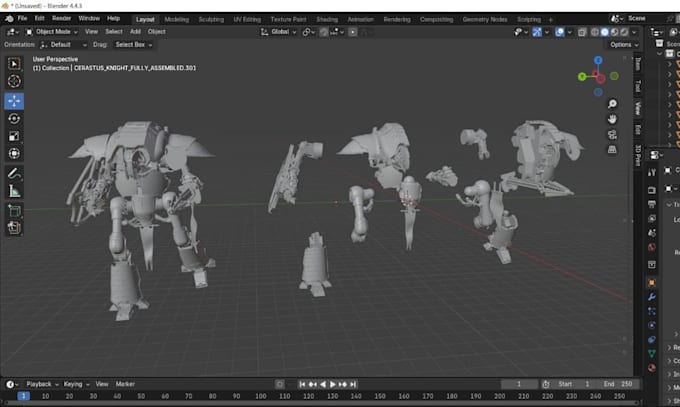Click the current frame number field
The height and width of the screenshot is (407, 680).
519,384
